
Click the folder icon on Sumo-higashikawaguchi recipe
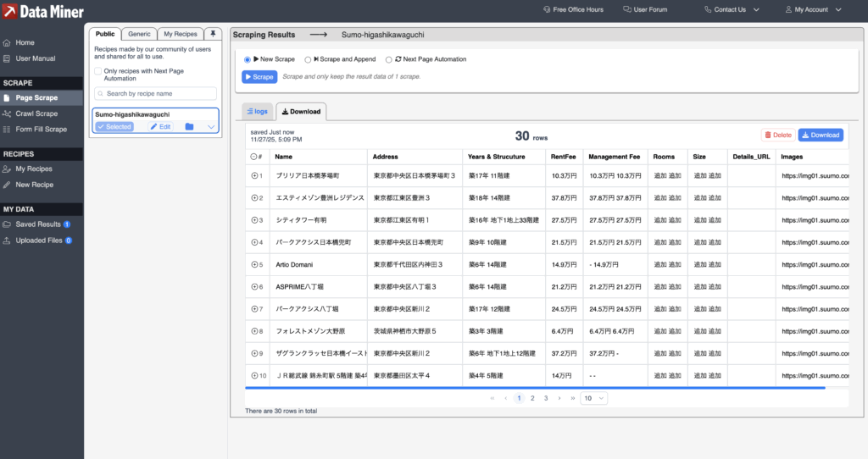point(189,126)
